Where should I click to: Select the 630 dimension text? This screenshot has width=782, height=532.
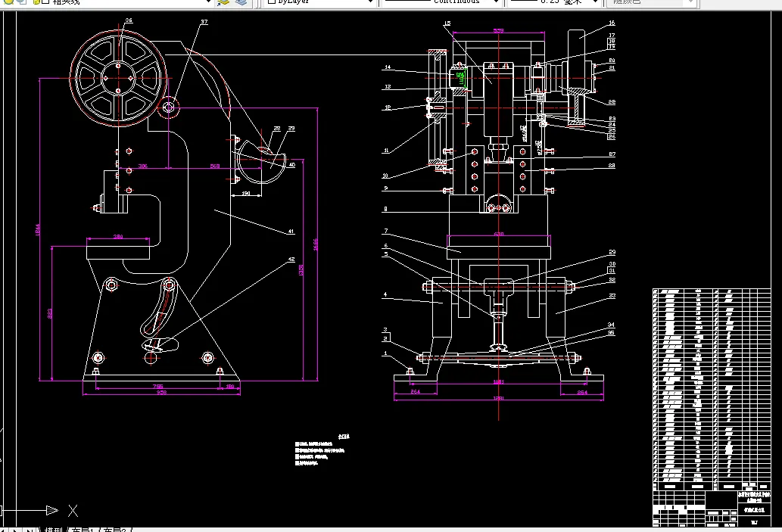point(499,234)
